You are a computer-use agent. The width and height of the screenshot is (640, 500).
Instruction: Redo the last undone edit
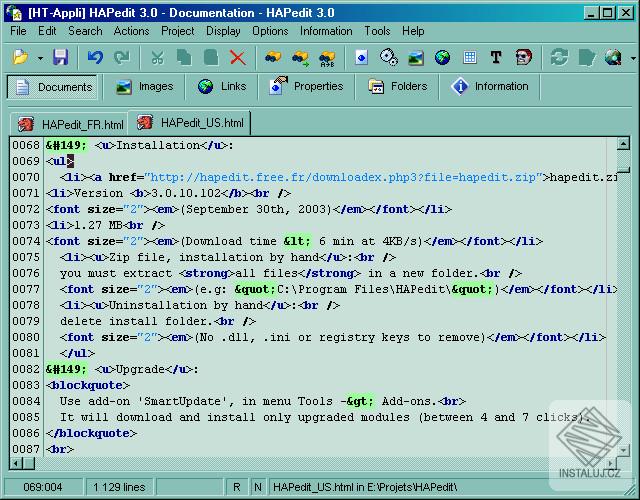(x=122, y=57)
